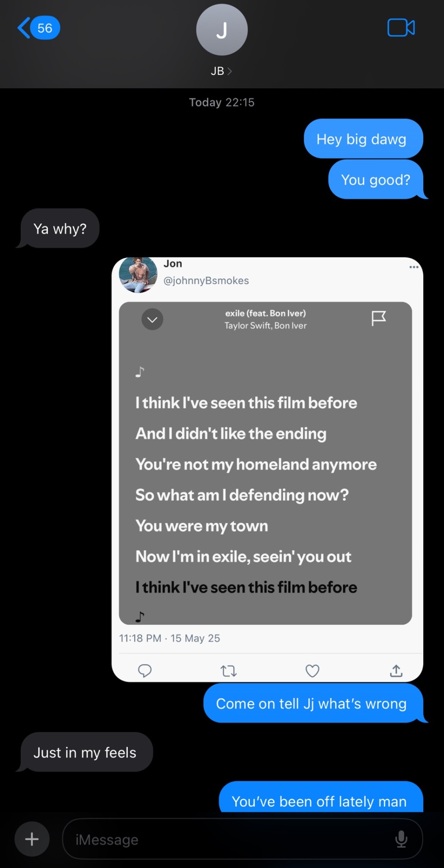Tap the "Just in my feels" message
Screen dimensions: 444x868
85,753
